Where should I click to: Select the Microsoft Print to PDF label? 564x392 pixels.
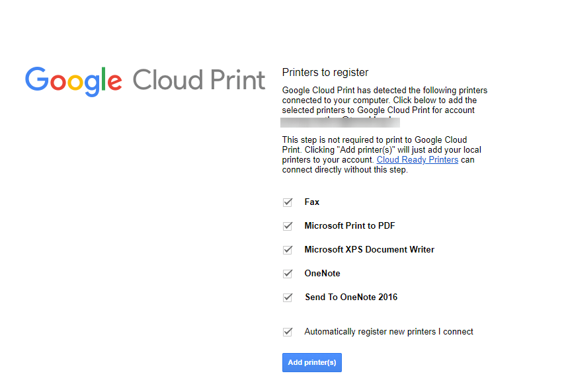click(x=349, y=226)
